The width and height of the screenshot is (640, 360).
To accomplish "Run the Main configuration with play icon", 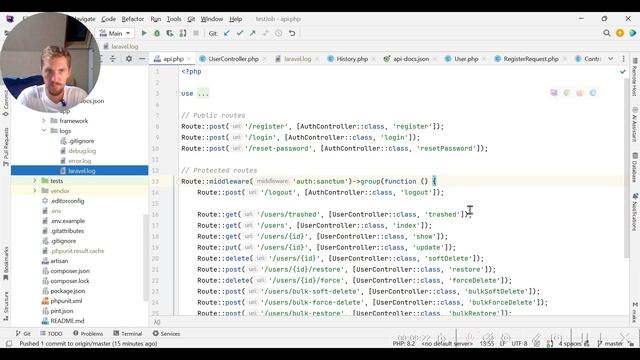I will (144, 33).
